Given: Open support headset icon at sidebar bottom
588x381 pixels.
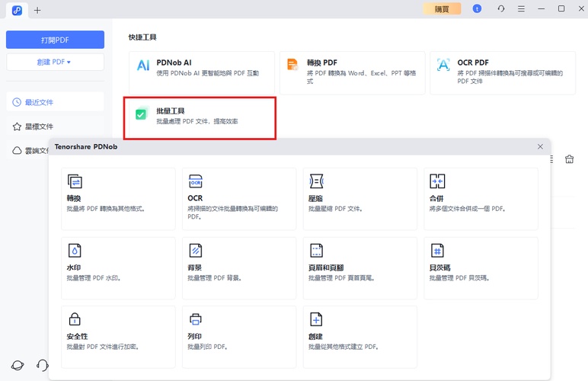Looking at the screenshot, I should pos(43,365).
